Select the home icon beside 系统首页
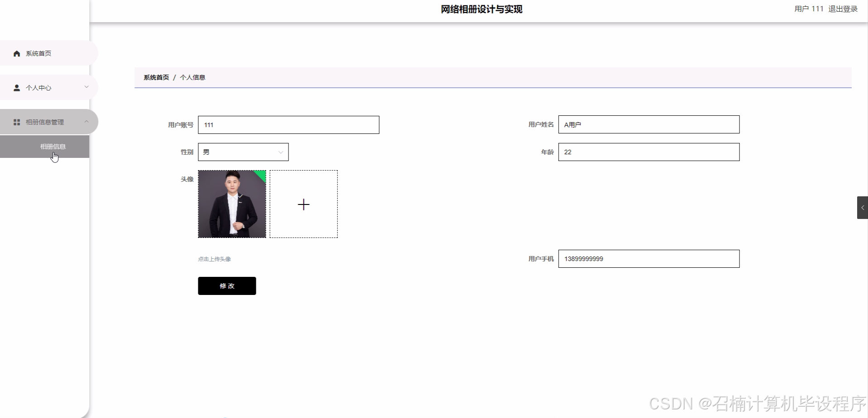868x418 pixels. [x=17, y=53]
